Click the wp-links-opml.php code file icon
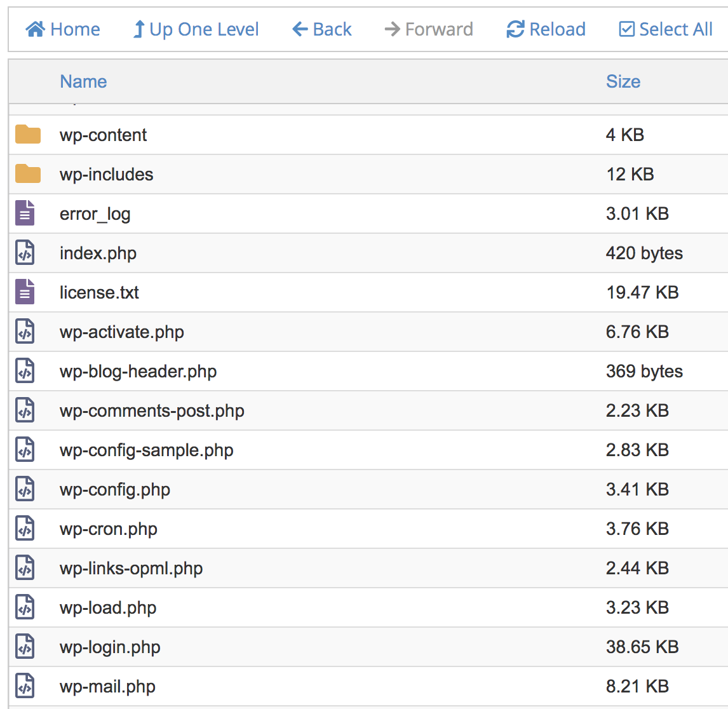The width and height of the screenshot is (728, 709). [25, 568]
